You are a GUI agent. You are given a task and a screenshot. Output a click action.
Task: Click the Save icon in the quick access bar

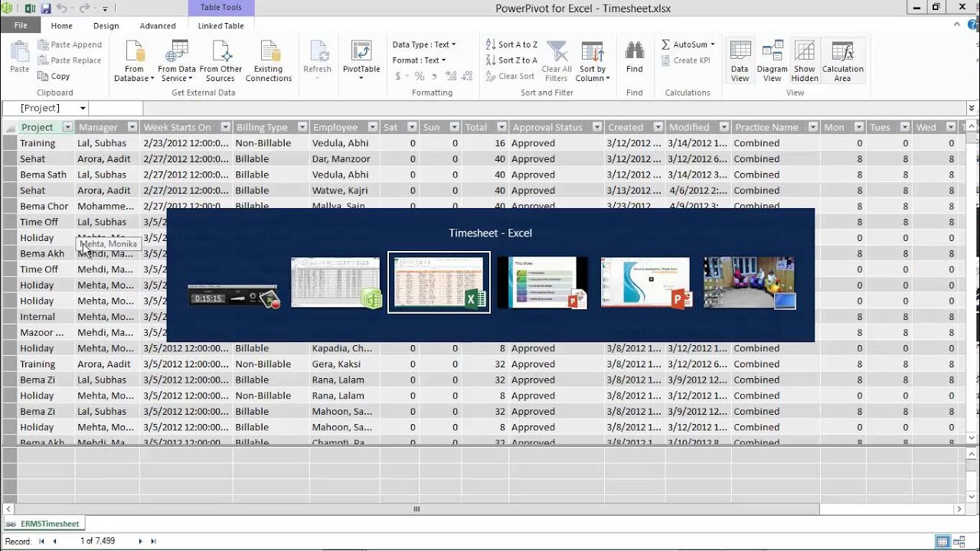click(46, 8)
